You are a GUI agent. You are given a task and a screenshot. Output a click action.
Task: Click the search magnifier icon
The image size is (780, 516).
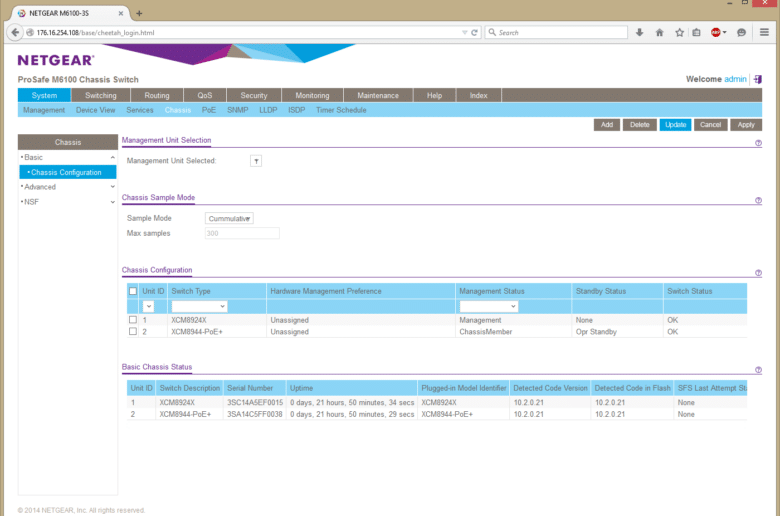point(492,32)
